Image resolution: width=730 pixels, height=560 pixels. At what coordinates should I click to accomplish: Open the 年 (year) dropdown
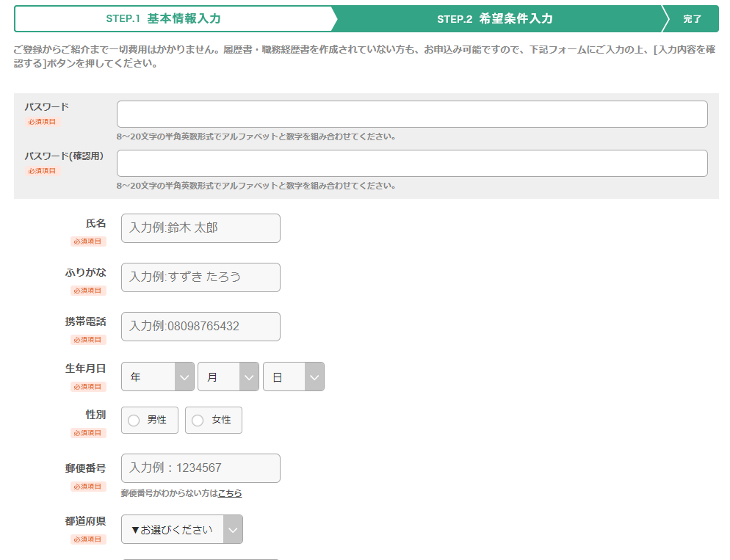(151, 376)
